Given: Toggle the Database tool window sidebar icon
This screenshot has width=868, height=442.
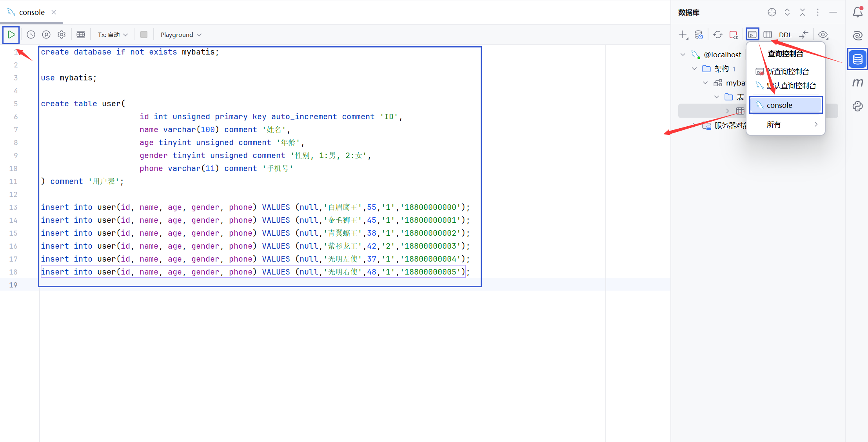Looking at the screenshot, I should (858, 59).
